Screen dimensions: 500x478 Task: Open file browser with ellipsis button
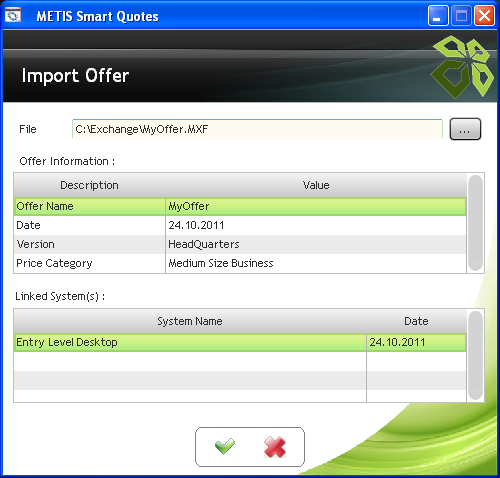coord(465,129)
